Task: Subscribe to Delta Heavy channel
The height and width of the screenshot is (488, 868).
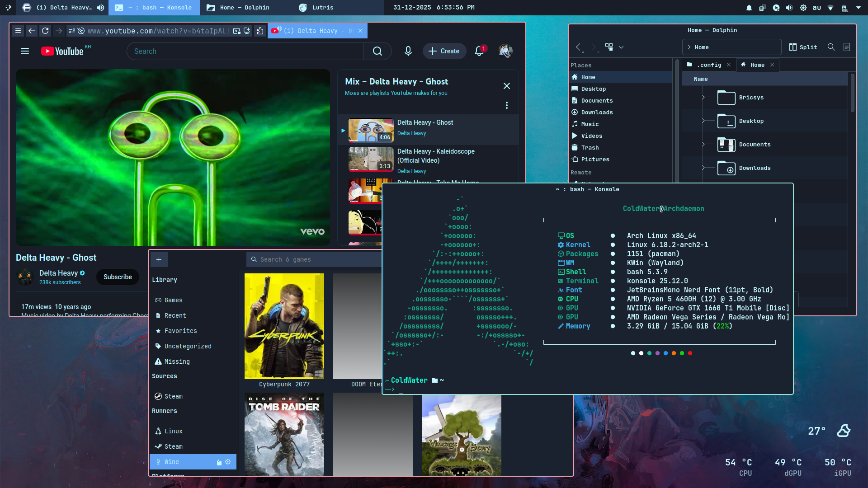Action: tap(118, 277)
